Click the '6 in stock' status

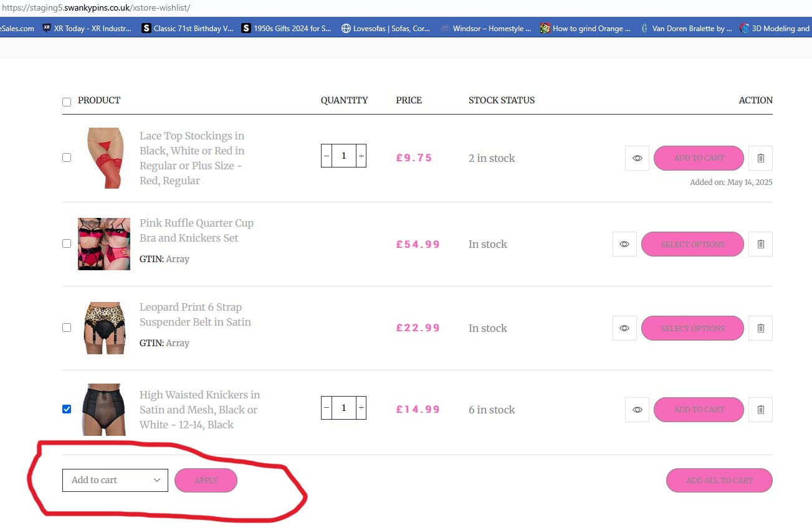pyautogui.click(x=492, y=410)
